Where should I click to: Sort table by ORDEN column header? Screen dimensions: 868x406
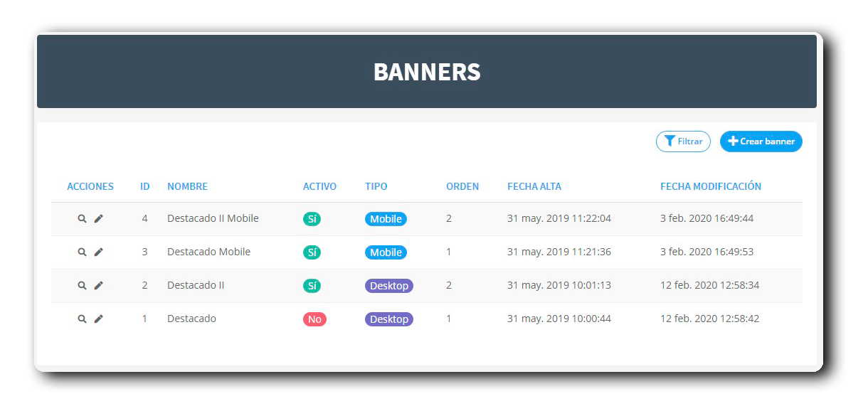462,187
